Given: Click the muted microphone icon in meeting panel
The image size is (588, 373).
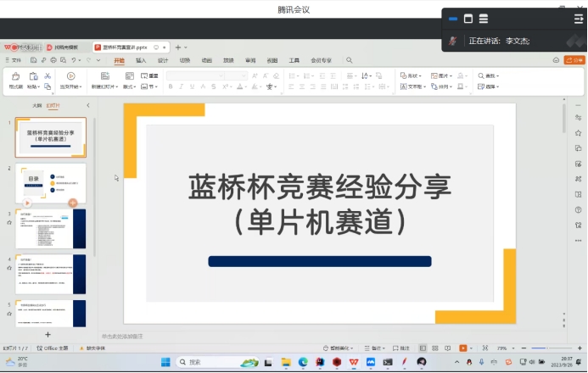Looking at the screenshot, I should click(x=453, y=41).
